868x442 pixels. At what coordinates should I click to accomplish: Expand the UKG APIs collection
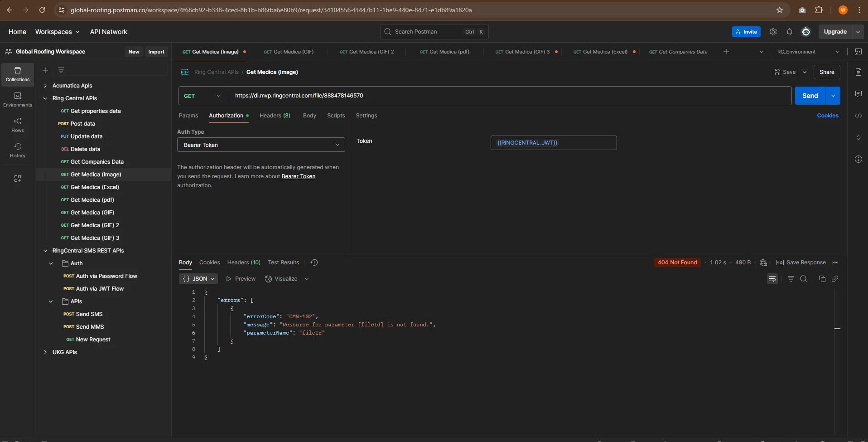click(x=45, y=352)
